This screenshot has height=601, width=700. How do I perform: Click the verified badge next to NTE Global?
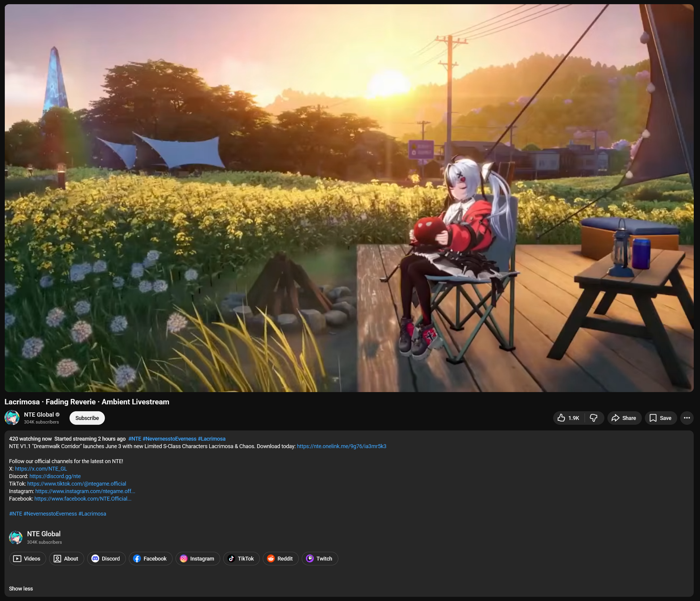(x=58, y=415)
